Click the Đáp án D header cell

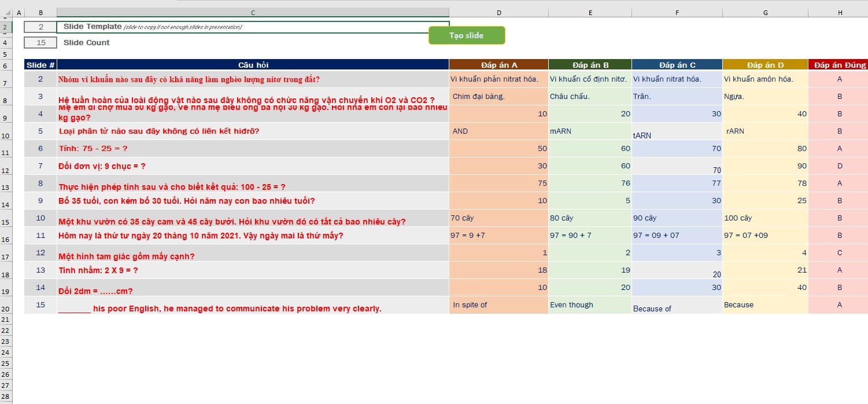tap(765, 65)
